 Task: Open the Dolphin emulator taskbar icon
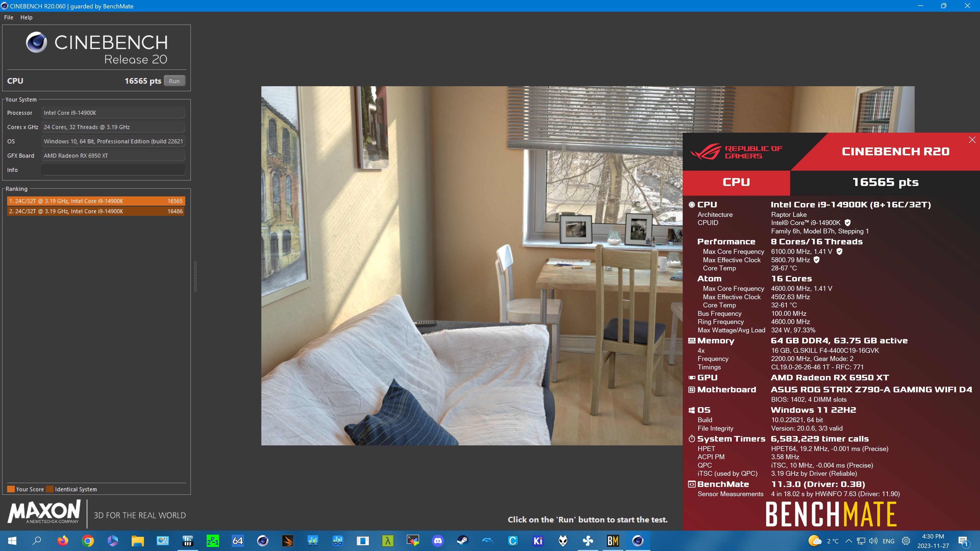click(x=488, y=541)
